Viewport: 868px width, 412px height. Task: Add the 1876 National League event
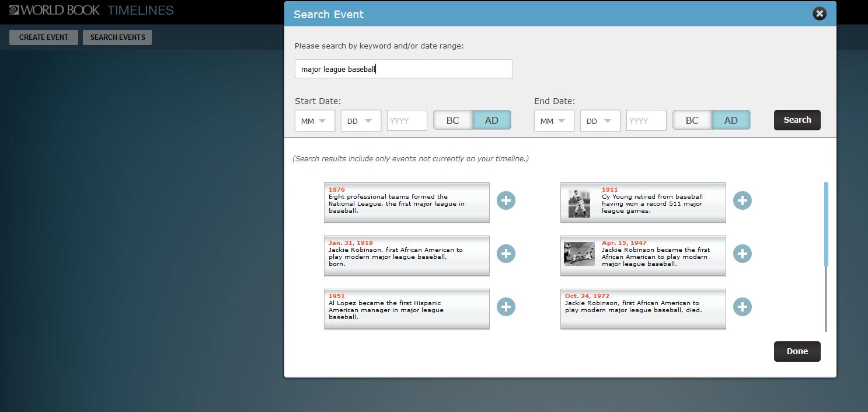pos(506,200)
